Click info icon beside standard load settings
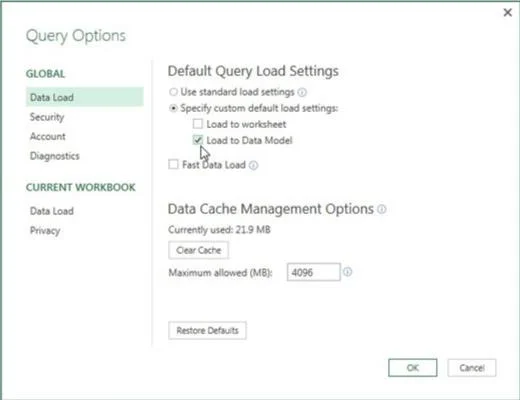This screenshot has height=400, width=520. point(302,92)
